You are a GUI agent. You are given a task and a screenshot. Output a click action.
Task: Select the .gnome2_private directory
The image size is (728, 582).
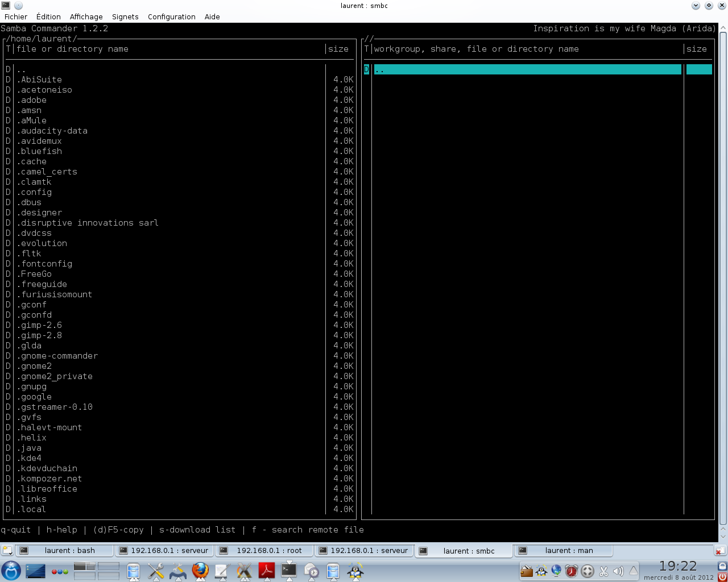180,376
